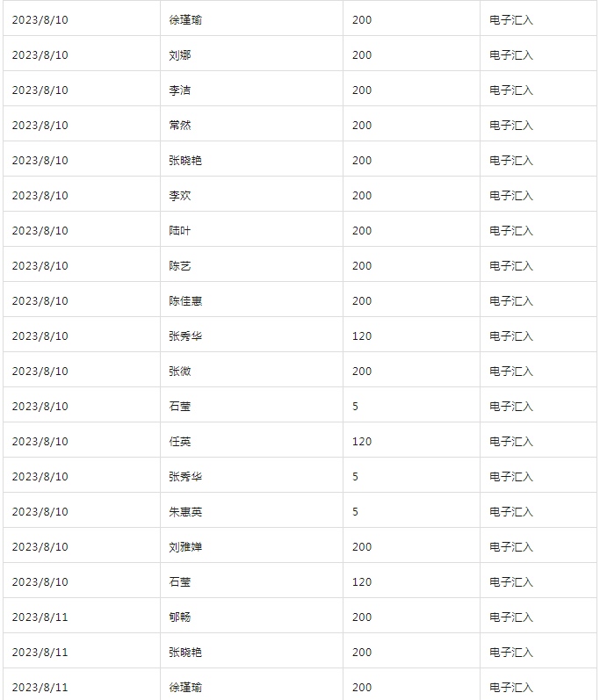Image resolution: width=600 pixels, height=700 pixels.
Task: Click amount 120 in 张秀华's row
Action: (x=362, y=336)
